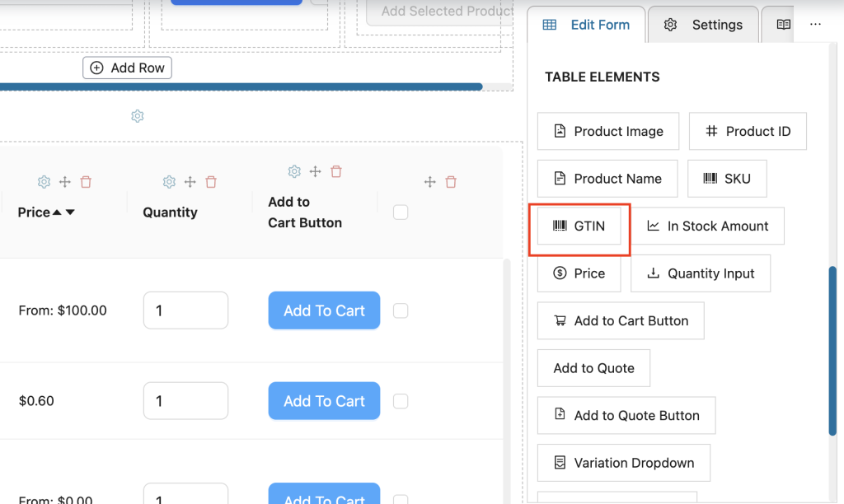Delete the Price column via trash icon
Image resolution: width=844 pixels, height=504 pixels.
pos(86,182)
